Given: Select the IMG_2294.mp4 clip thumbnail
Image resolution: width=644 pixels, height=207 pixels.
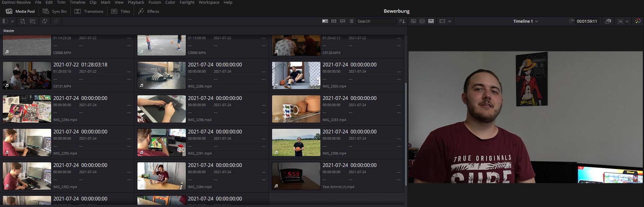Looking at the screenshot, I should [27, 109].
